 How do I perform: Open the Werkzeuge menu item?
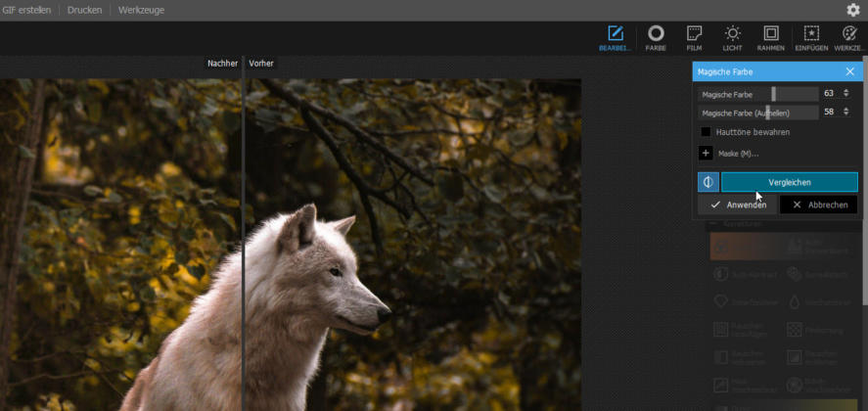click(x=141, y=10)
